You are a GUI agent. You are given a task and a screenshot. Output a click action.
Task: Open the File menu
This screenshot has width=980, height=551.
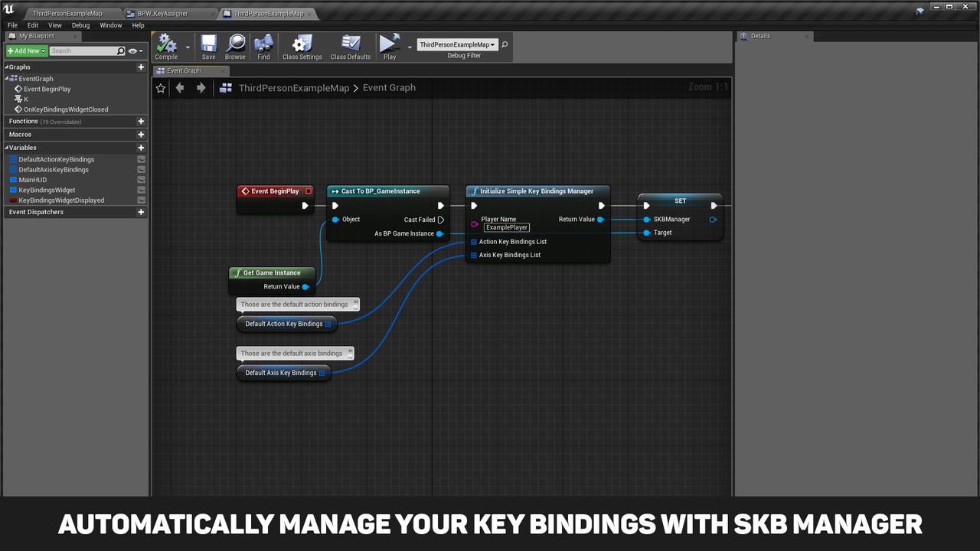(x=12, y=25)
